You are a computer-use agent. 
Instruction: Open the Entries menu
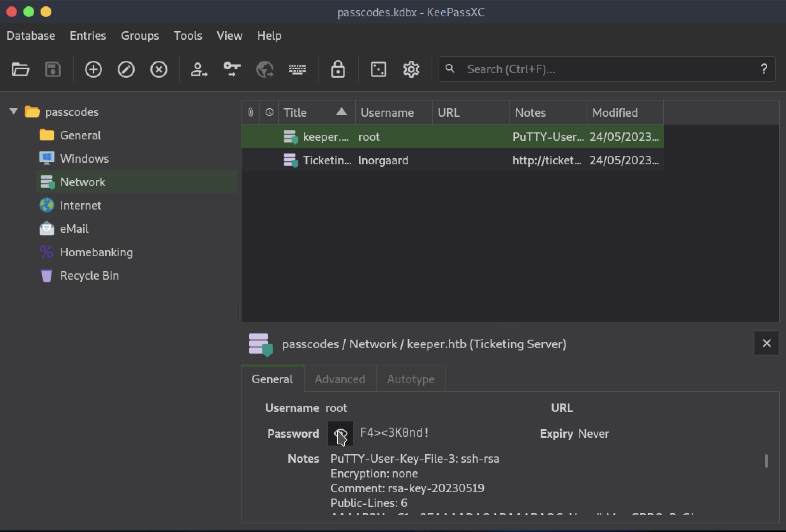click(x=88, y=36)
